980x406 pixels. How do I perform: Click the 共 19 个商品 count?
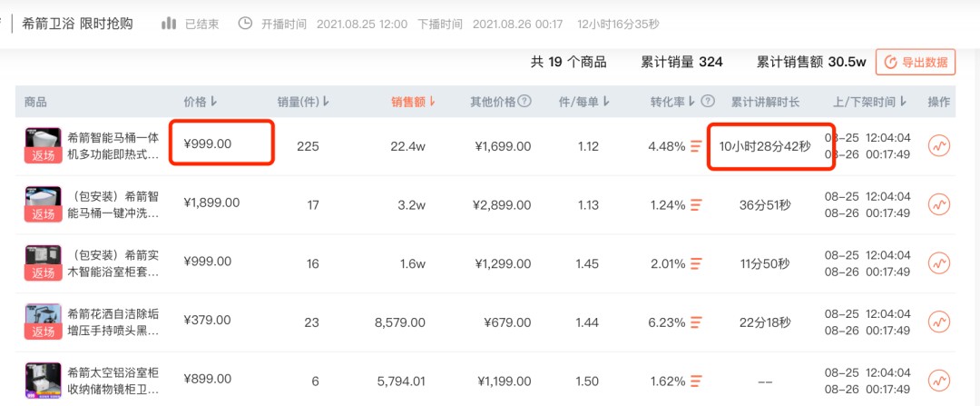click(x=569, y=62)
